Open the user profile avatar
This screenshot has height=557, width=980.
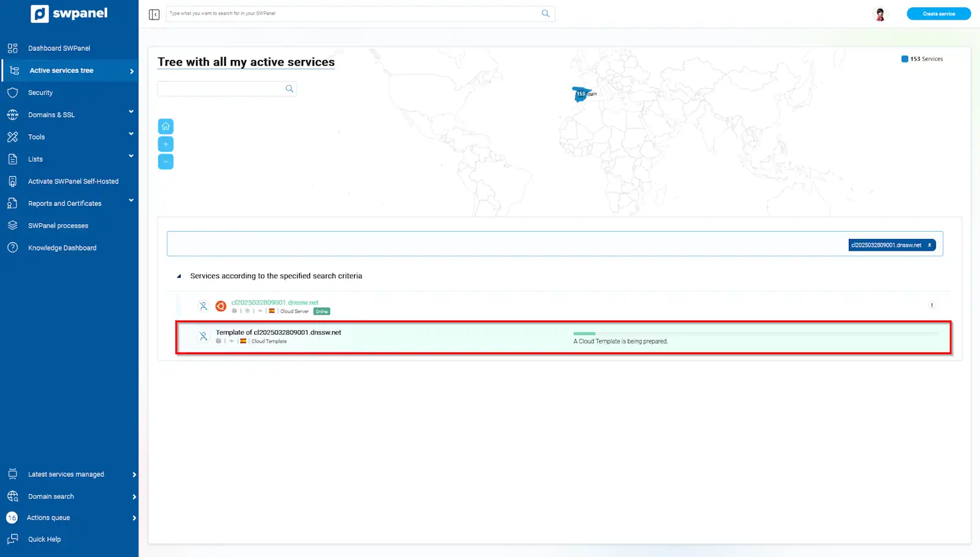pos(880,14)
